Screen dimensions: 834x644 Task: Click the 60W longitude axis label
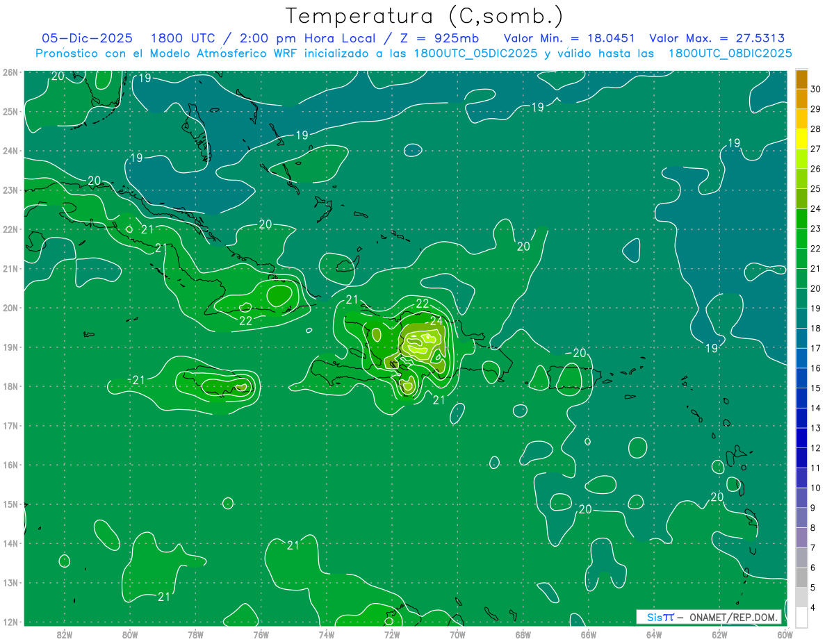click(x=785, y=634)
